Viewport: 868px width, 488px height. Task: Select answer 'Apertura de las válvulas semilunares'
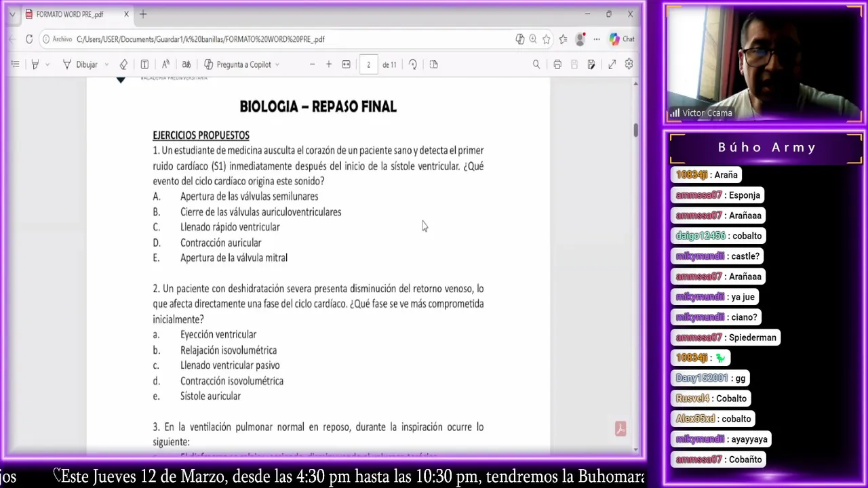tap(249, 197)
